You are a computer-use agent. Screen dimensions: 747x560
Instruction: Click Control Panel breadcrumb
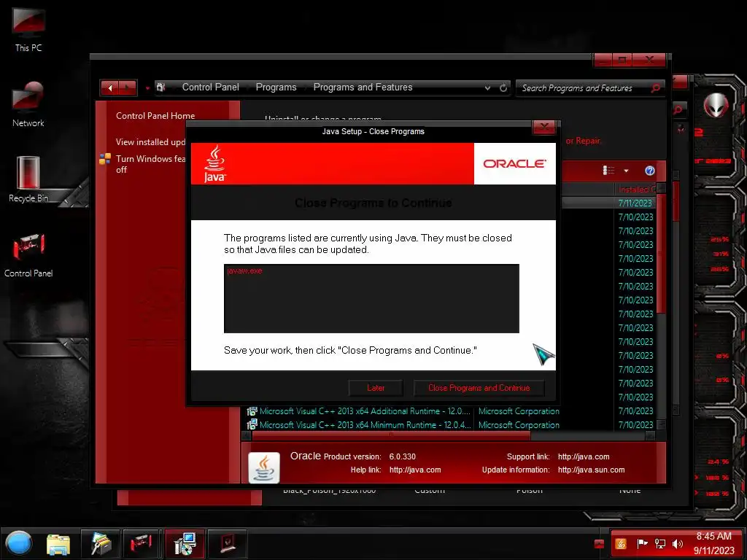(211, 87)
